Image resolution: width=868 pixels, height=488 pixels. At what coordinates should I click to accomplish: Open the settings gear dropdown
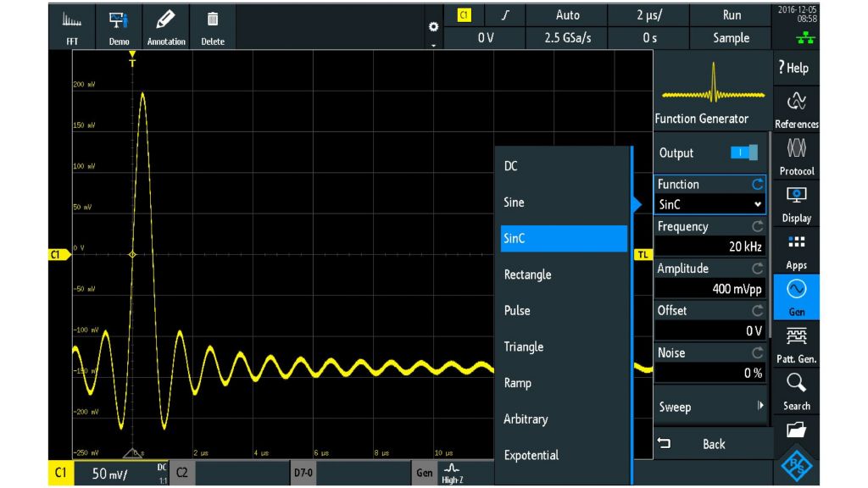point(435,28)
